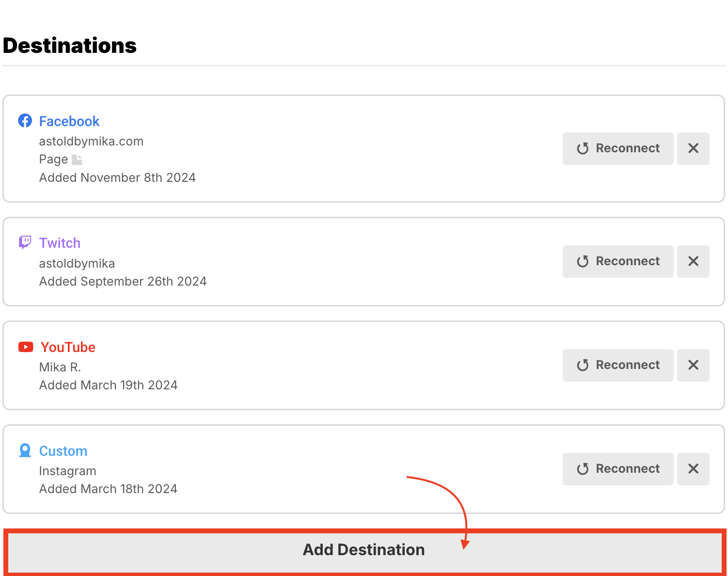
Task: Click the Twitch logo icon
Action: [25, 242]
